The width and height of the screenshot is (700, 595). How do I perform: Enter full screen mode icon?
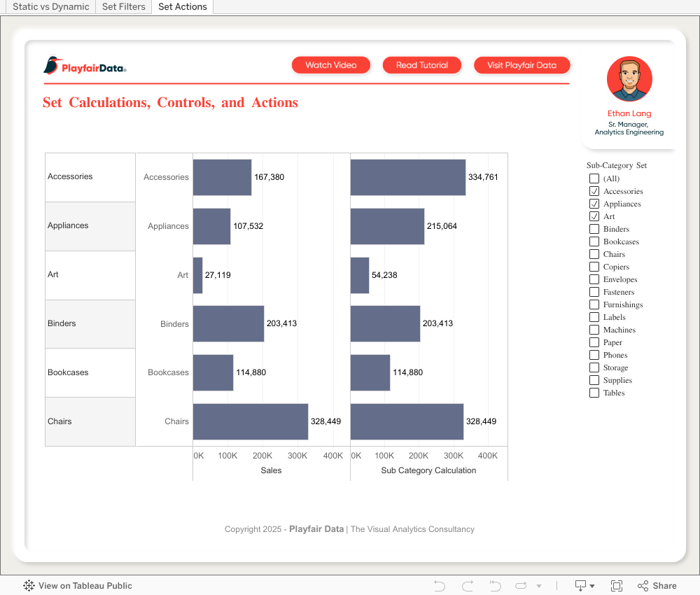(x=617, y=586)
